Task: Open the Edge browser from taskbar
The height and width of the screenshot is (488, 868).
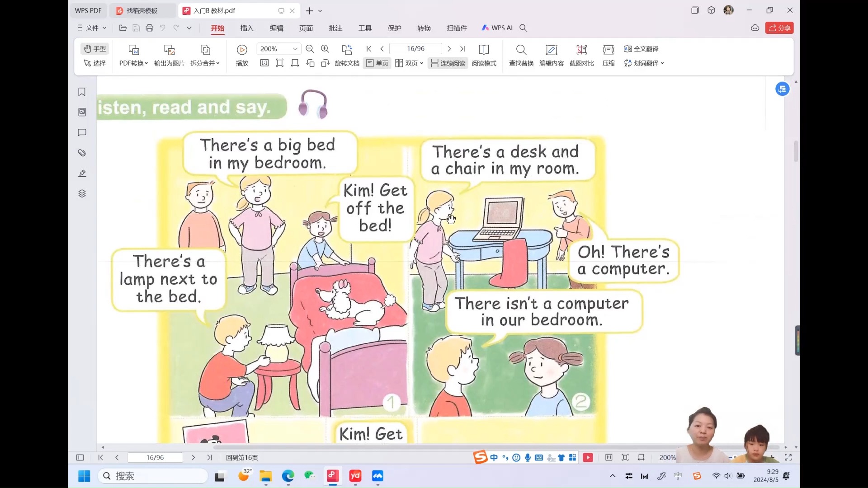Action: tap(288, 476)
